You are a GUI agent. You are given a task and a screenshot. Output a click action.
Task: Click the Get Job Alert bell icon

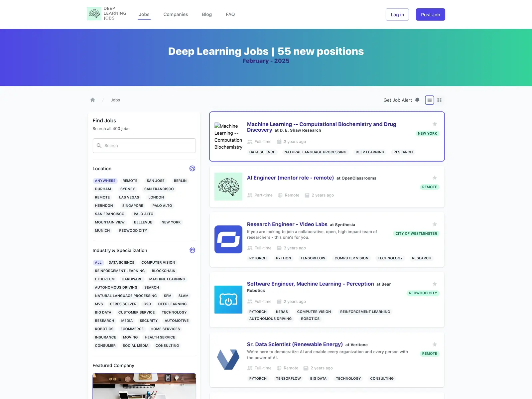tap(417, 100)
